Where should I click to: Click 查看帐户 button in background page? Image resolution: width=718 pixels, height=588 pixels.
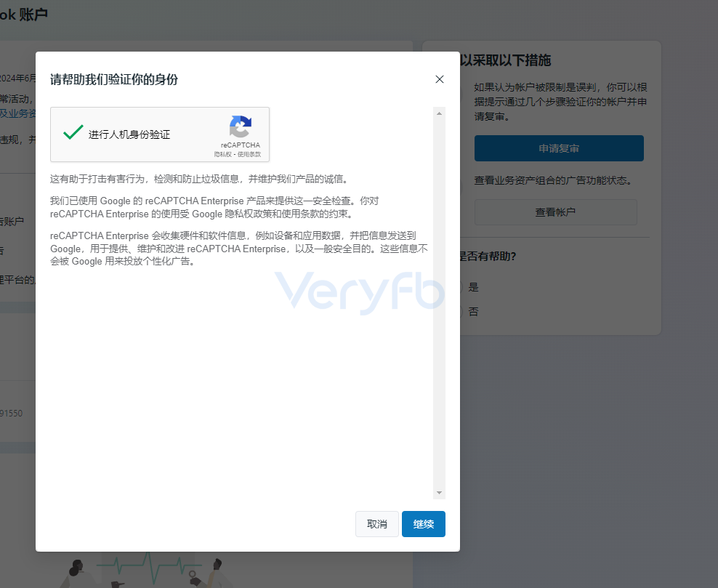pyautogui.click(x=555, y=212)
